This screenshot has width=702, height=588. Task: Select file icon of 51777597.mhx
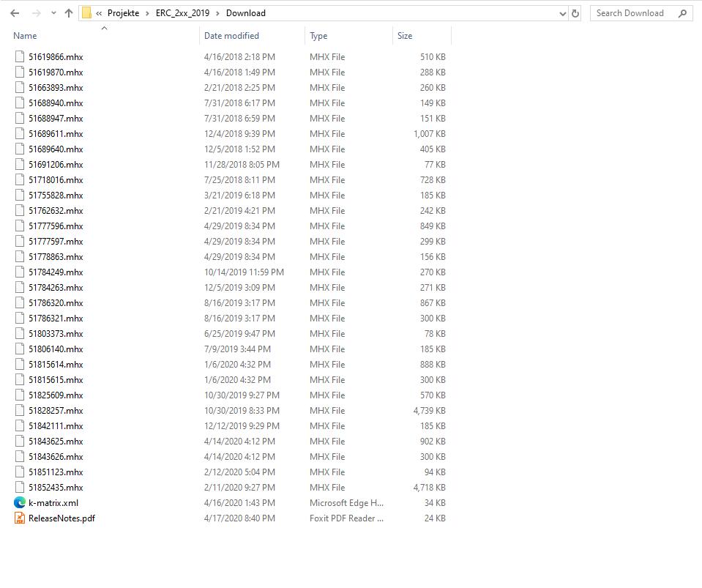click(x=19, y=241)
